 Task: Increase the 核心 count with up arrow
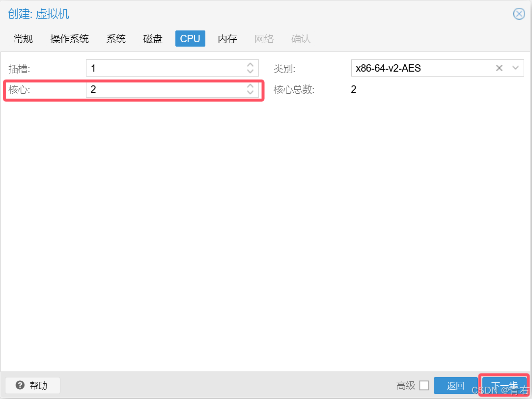pos(251,85)
